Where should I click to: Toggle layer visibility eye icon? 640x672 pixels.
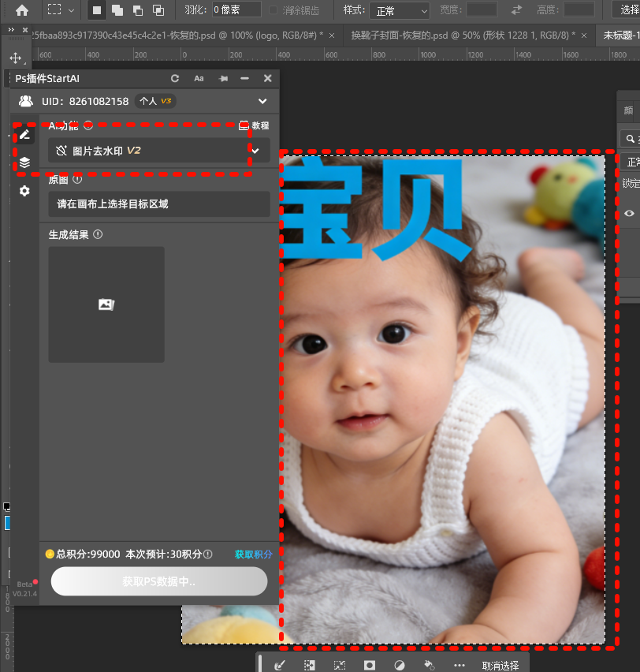(630, 213)
